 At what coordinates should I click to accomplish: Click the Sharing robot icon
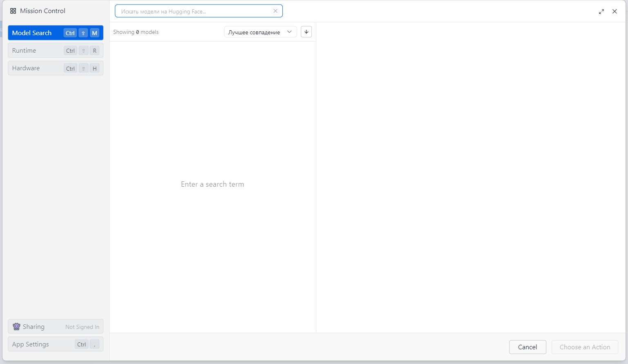click(16, 326)
